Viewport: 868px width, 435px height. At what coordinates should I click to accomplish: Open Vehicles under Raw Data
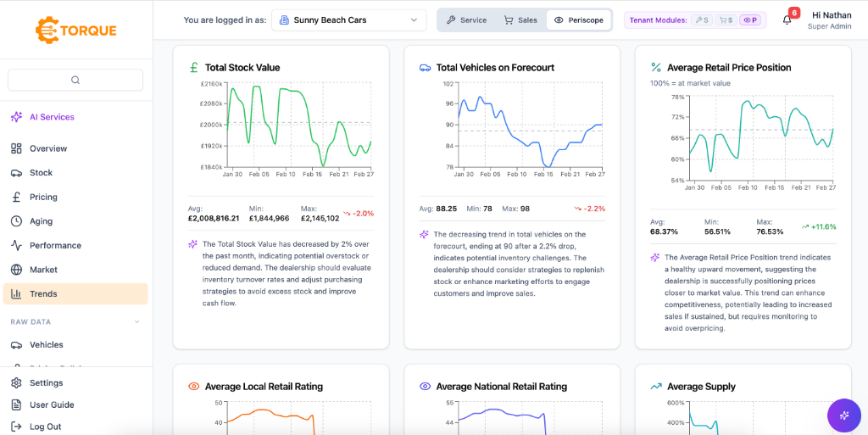coord(75,345)
